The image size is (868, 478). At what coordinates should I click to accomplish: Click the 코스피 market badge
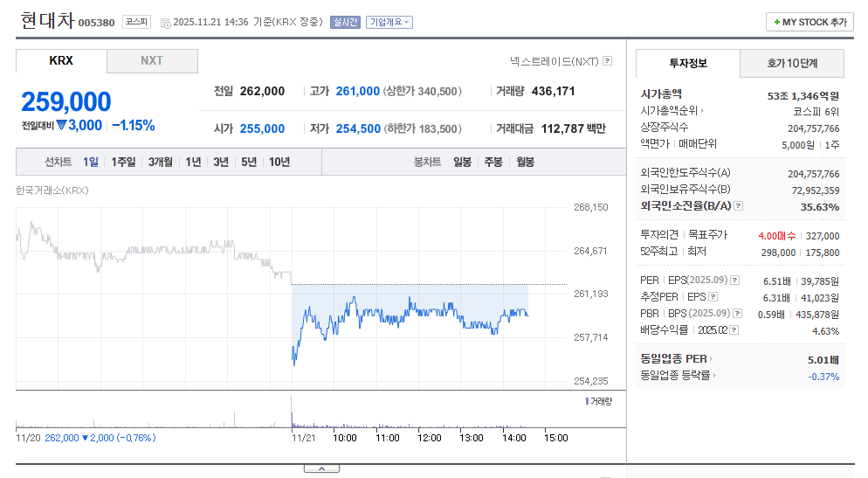coord(136,22)
